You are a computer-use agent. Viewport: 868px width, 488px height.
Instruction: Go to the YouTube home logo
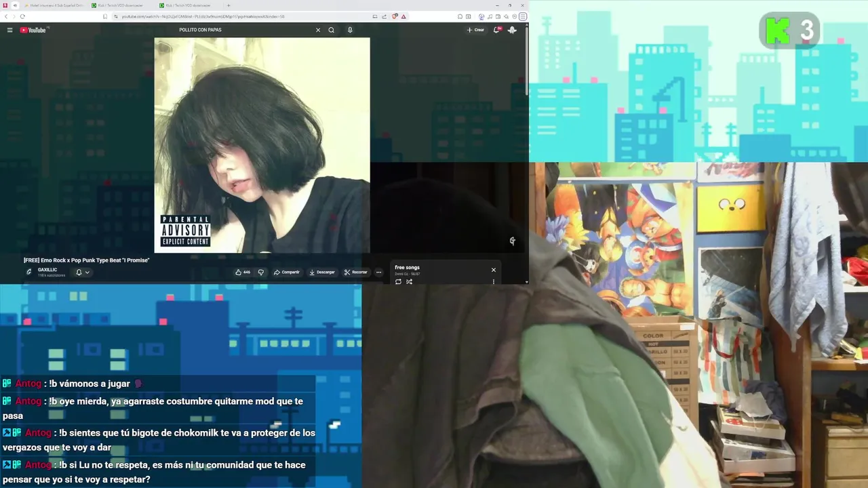click(x=33, y=30)
